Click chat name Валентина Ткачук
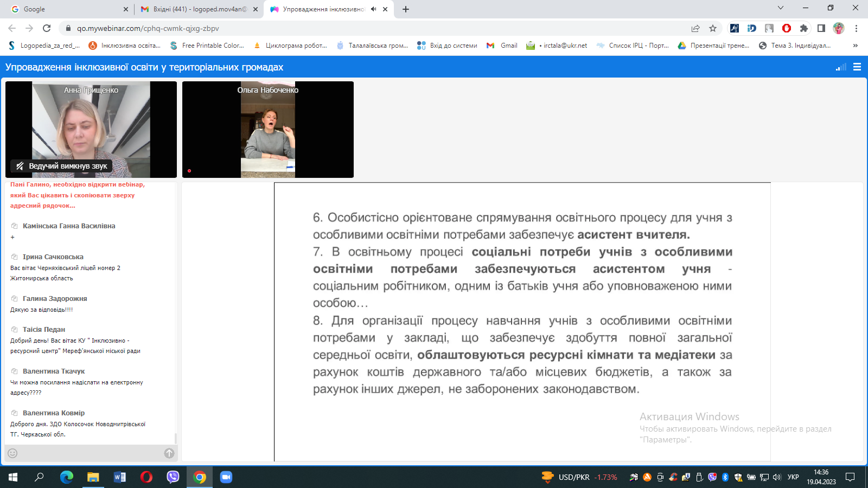 54,371
